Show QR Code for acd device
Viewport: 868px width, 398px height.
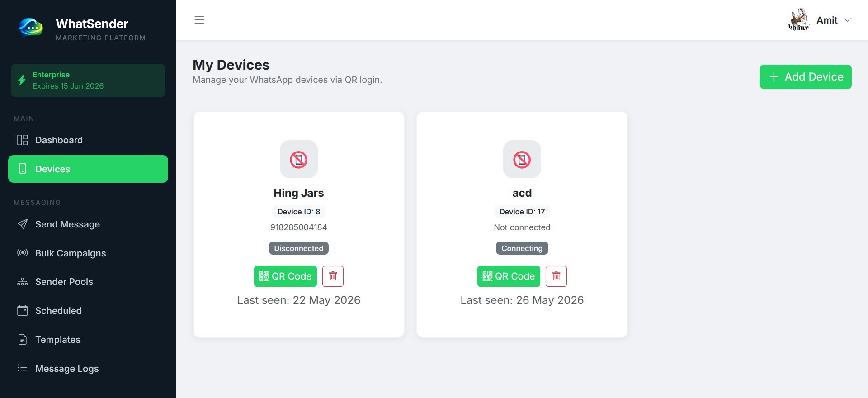[x=509, y=276]
